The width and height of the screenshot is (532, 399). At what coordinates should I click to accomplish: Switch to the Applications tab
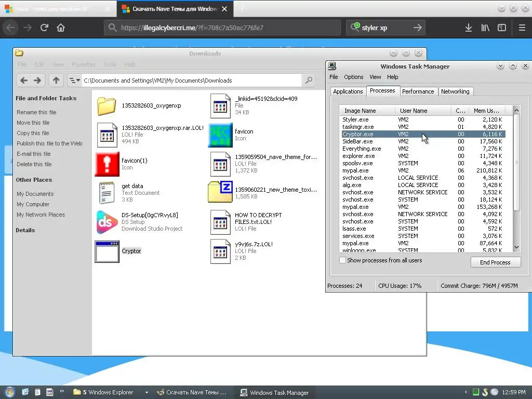click(348, 91)
